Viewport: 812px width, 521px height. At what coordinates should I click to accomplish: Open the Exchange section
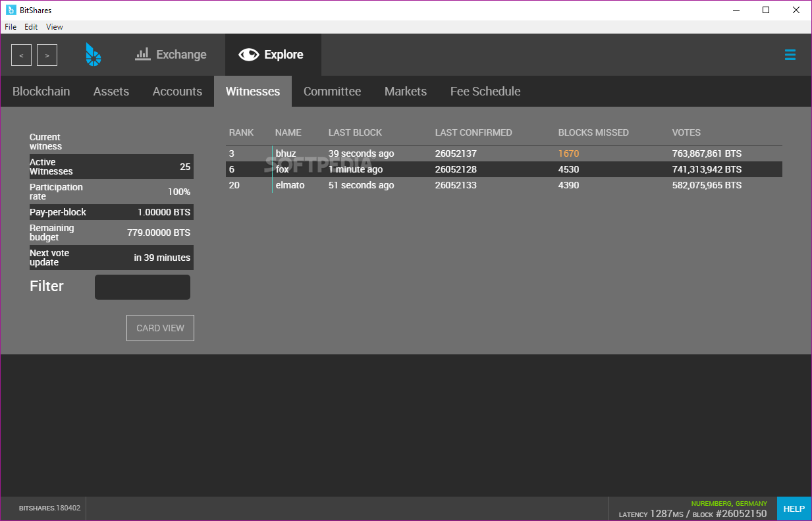(171, 55)
